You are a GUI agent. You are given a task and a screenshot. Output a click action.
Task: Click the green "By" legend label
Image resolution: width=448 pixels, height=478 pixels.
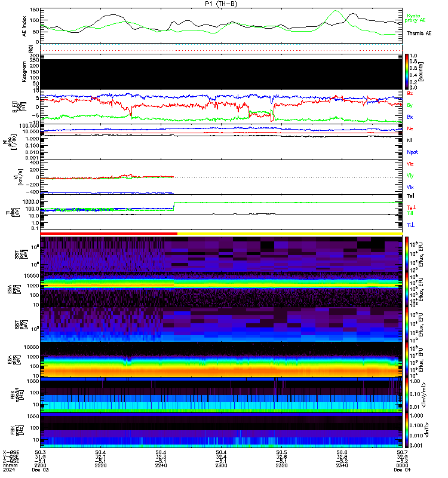[410, 105]
